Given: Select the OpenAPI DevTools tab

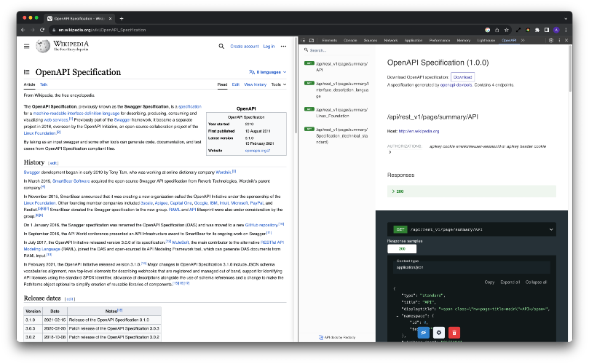Looking at the screenshot, I should point(509,40).
